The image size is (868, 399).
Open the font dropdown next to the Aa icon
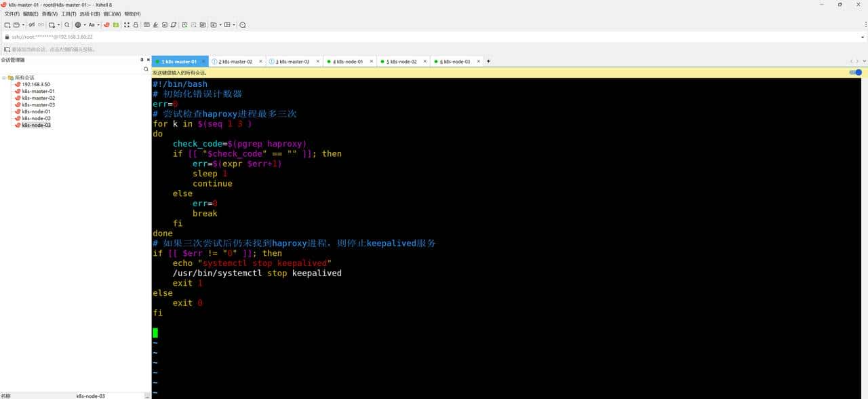pos(98,24)
